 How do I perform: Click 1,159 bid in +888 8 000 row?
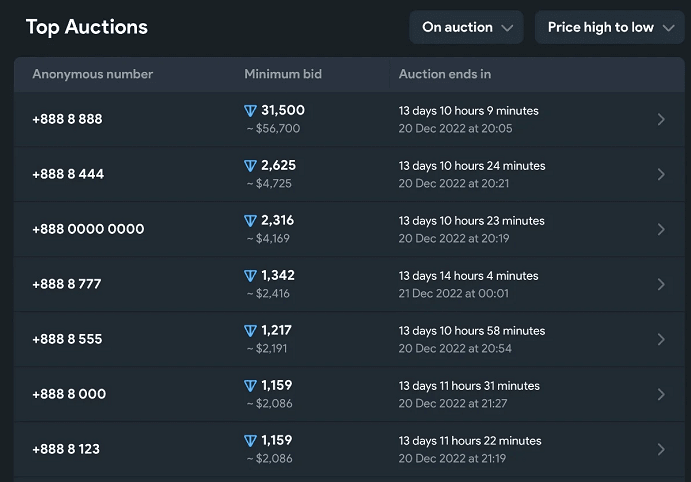tap(277, 386)
